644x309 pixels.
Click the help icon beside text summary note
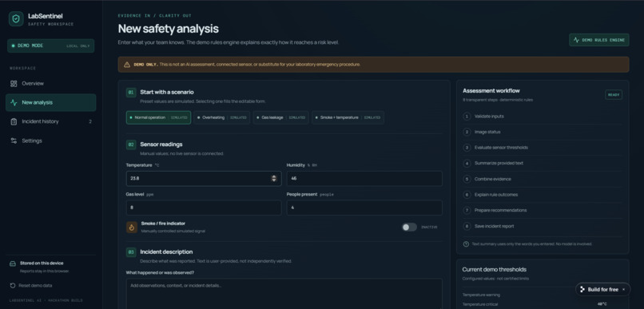point(466,244)
